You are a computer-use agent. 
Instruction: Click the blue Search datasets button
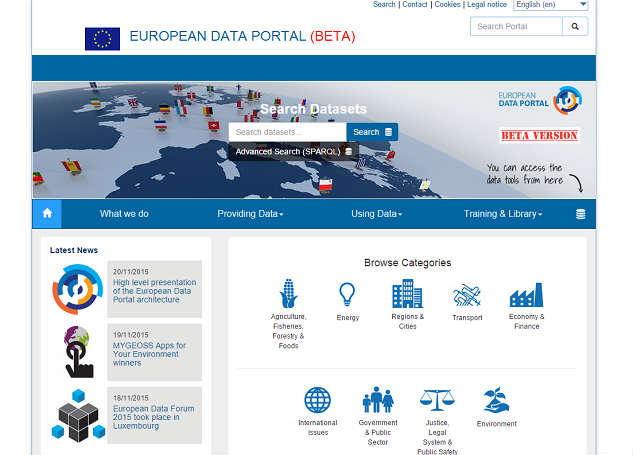pos(372,132)
